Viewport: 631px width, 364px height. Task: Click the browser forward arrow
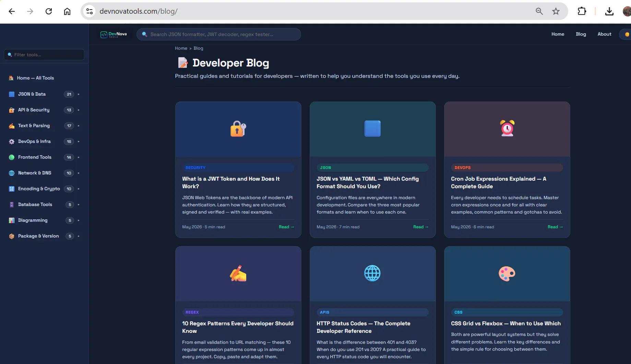click(x=30, y=11)
